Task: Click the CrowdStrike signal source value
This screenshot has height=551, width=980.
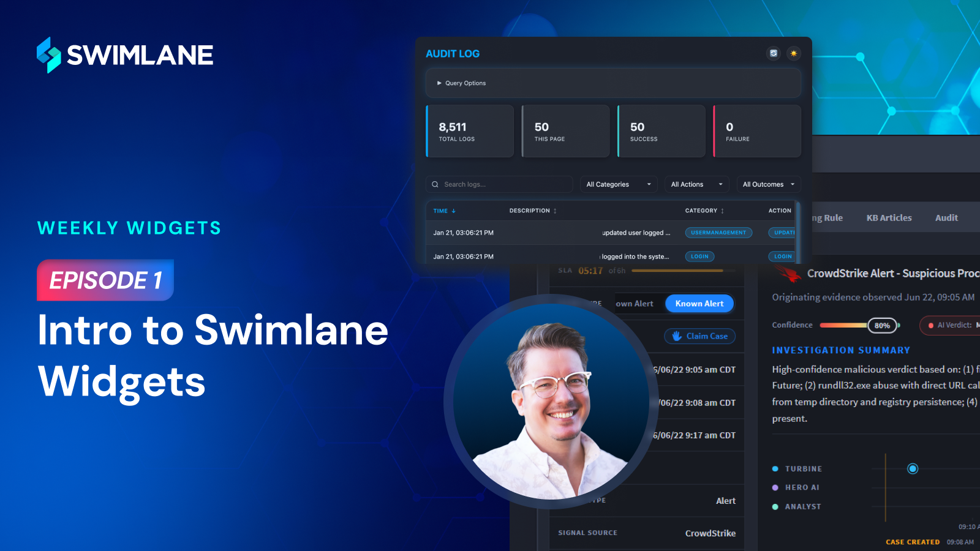Action: point(710,533)
